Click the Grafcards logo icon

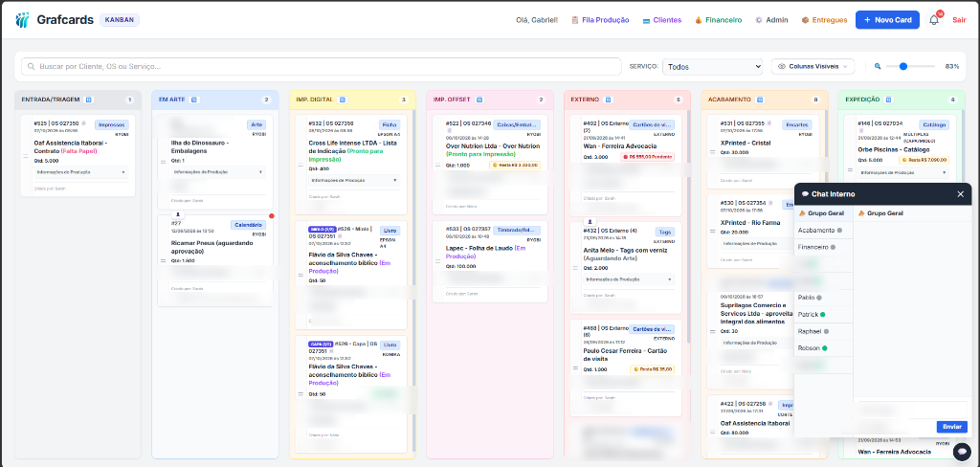(23, 20)
